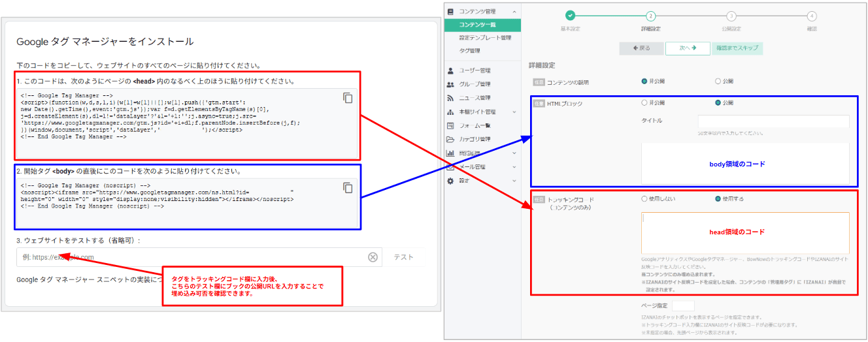Click the bar chart analytics icon
Viewport: 868px width, 342px height.
(450, 153)
